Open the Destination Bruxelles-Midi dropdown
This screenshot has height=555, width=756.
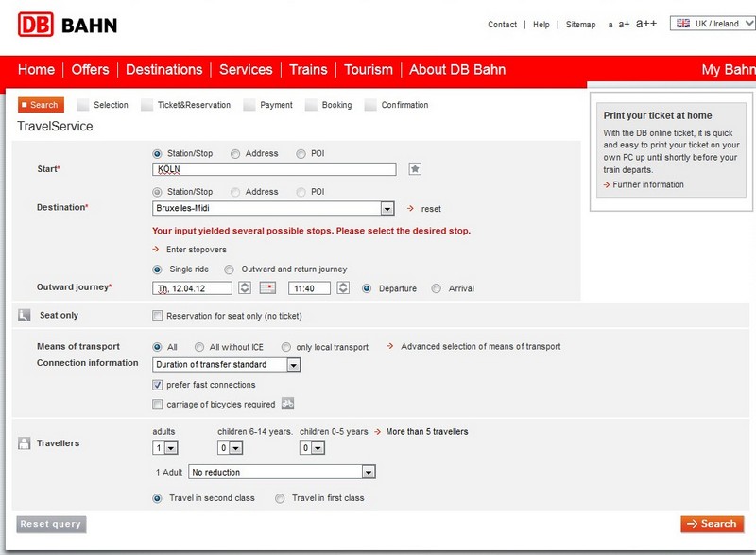[x=273, y=208]
